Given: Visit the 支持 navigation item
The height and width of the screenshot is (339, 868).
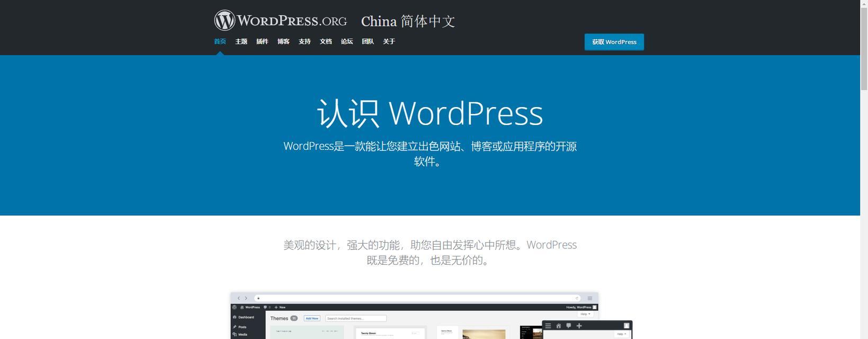Looking at the screenshot, I should point(305,41).
